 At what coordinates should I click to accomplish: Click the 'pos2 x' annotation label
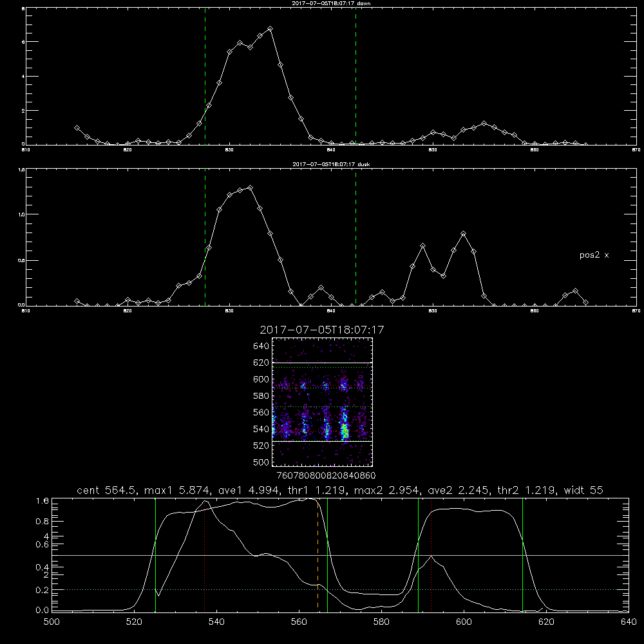(x=594, y=255)
